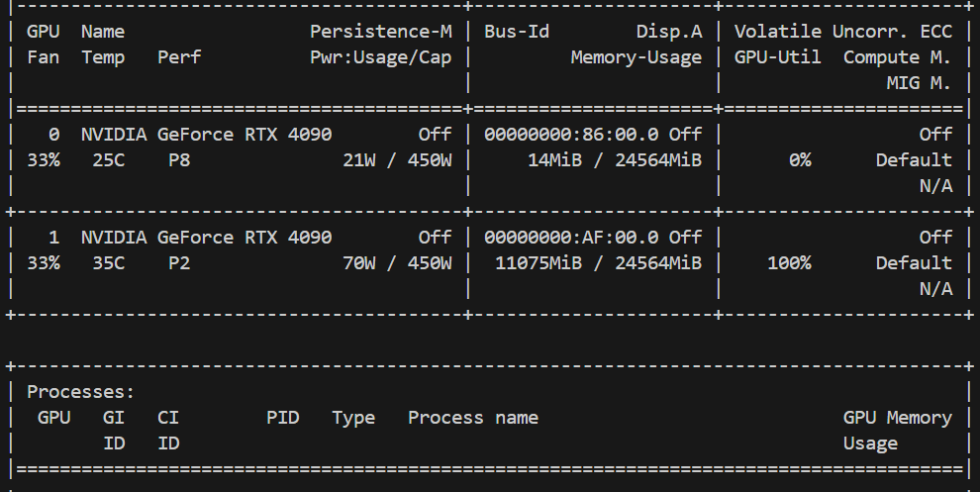Click the "21W / 450W" power reading
The image size is (980, 492).
click(398, 160)
